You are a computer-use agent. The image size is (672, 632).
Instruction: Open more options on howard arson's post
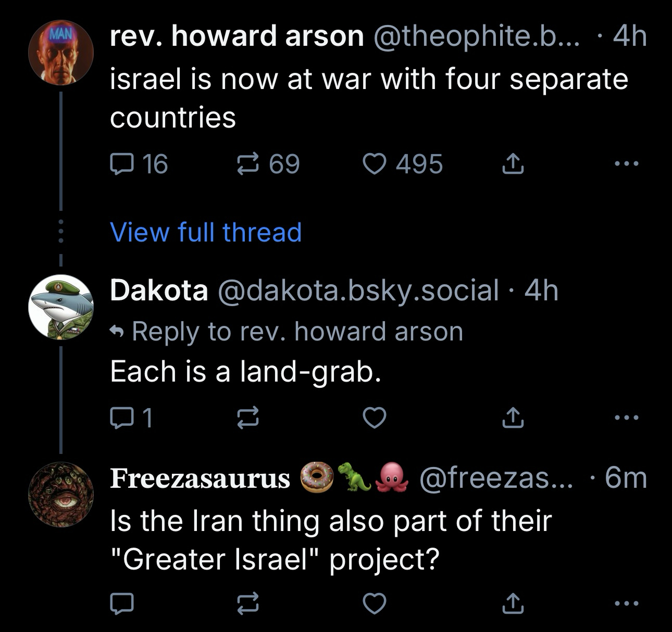click(625, 164)
